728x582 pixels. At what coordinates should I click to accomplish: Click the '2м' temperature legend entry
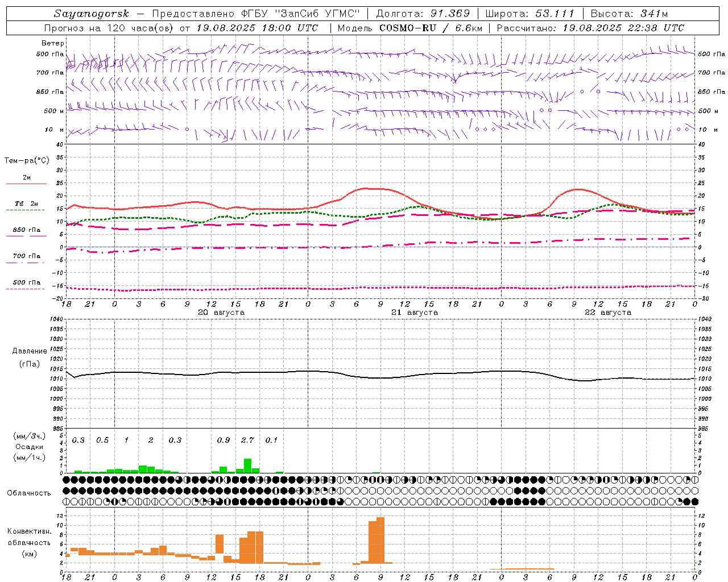point(27,178)
